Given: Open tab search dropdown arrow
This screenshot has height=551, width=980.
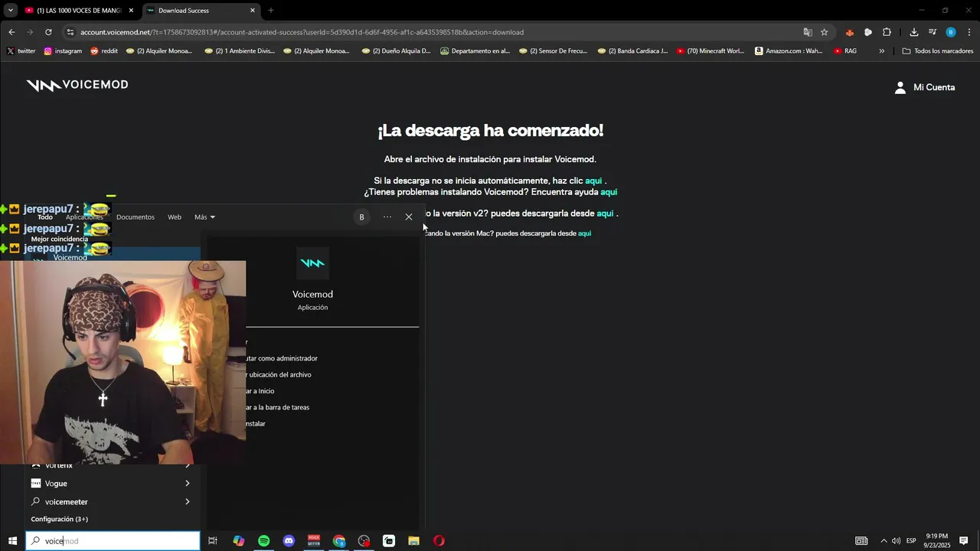Looking at the screenshot, I should [x=11, y=11].
